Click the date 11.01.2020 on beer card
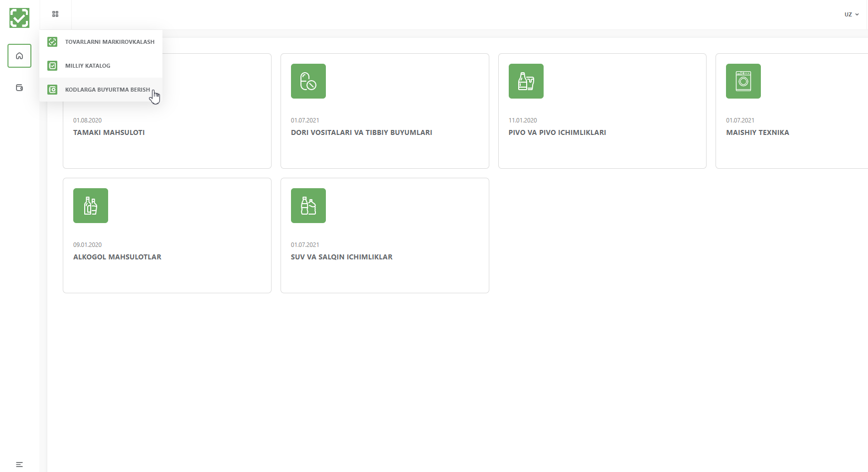Screen dimensions: 868x472 (523, 120)
